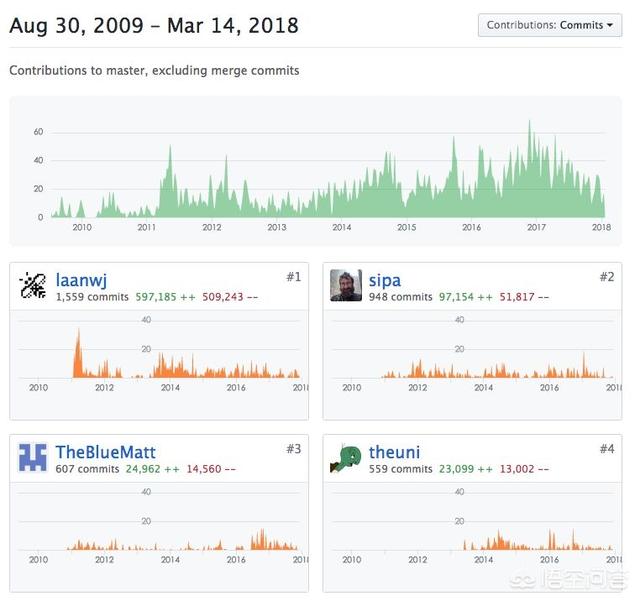Visit TheBlueMatt's username link

tap(105, 452)
